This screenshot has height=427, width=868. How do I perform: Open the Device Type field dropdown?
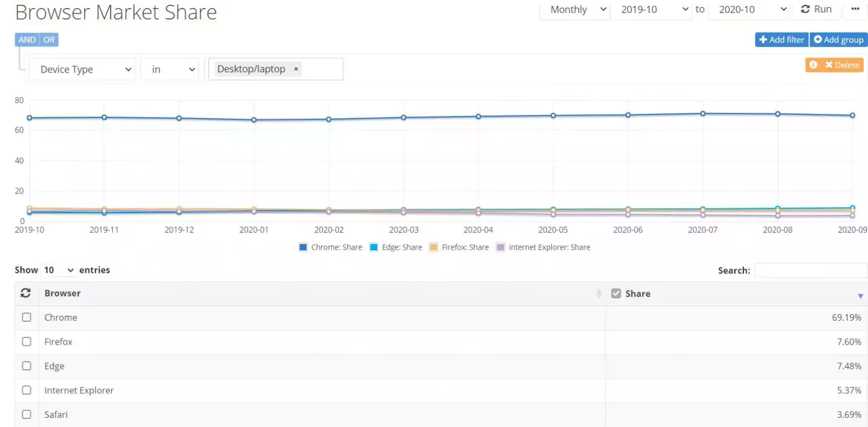tap(82, 69)
